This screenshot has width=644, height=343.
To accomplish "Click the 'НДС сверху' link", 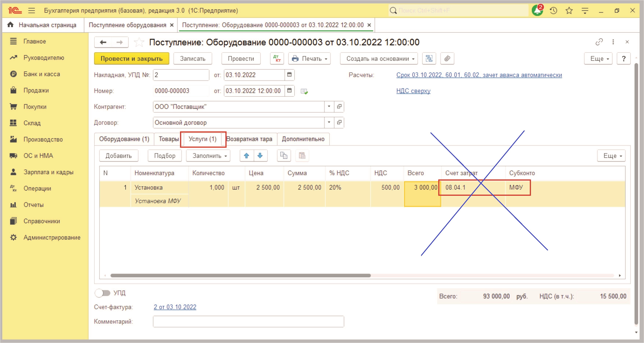I will click(x=413, y=91).
